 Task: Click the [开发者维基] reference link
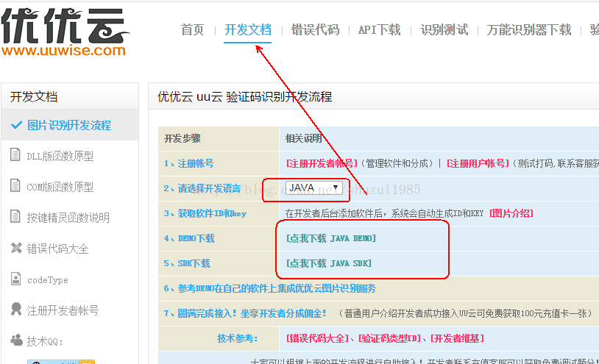click(x=457, y=338)
